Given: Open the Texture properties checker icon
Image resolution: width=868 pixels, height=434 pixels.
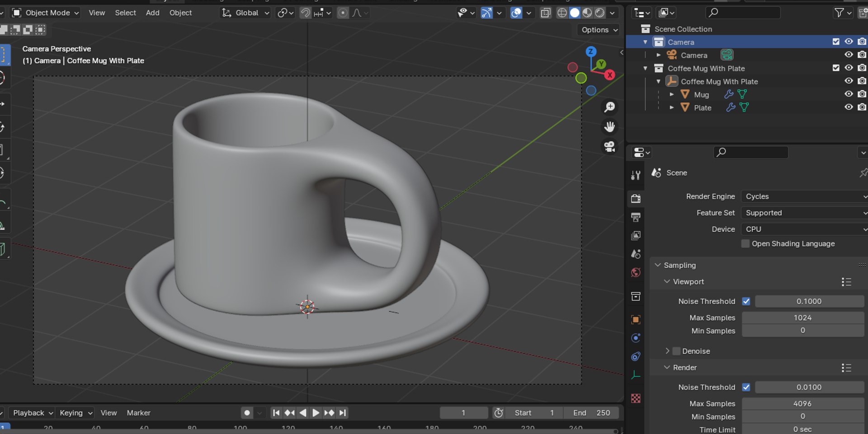Looking at the screenshot, I should 636,398.
